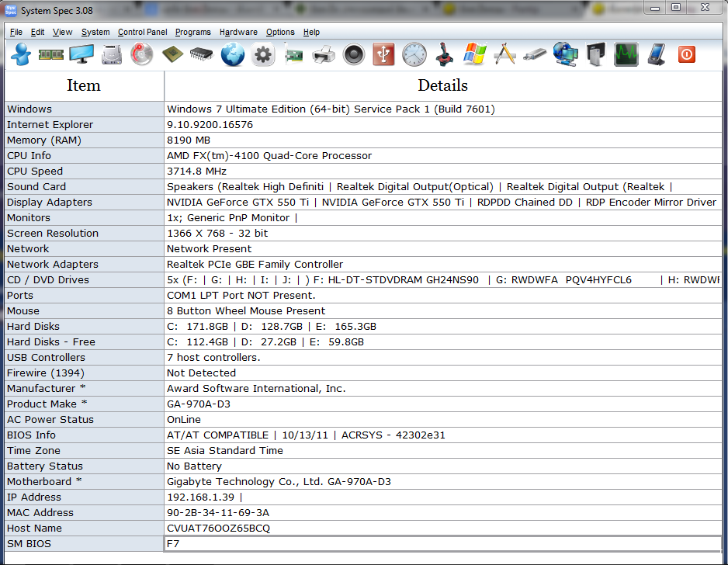Screen dimensions: 728x565
Task: Click the green performance monitor graph icon
Action: coord(626,55)
